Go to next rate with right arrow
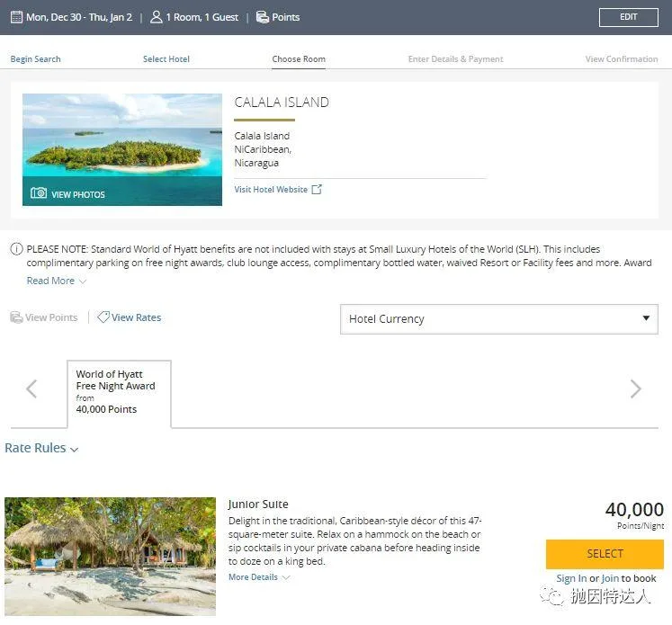 pos(636,388)
